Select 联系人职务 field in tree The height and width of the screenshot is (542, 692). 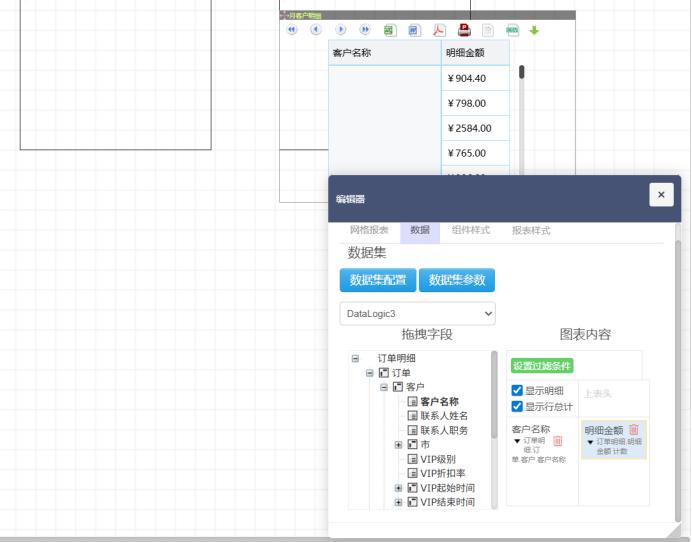[x=444, y=430]
